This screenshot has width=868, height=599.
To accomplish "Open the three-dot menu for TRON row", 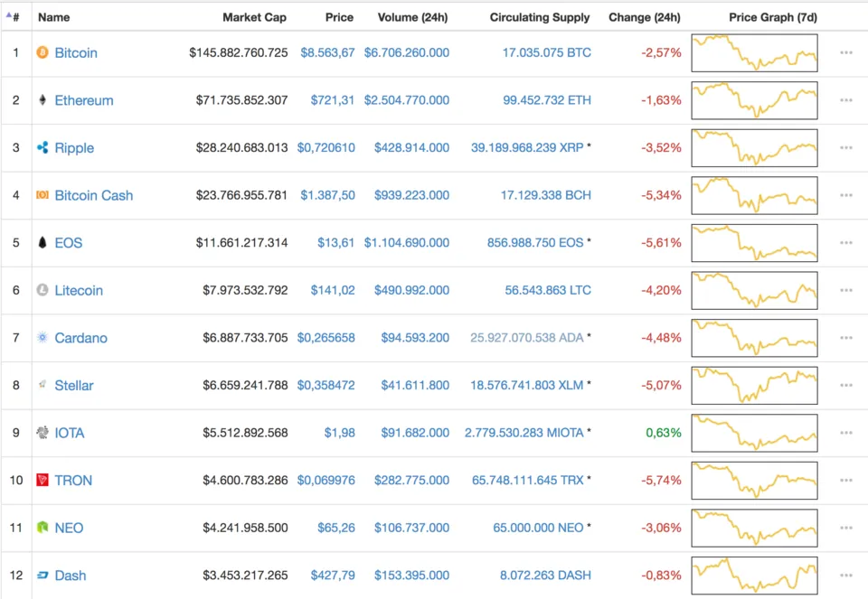I will pyautogui.click(x=846, y=480).
